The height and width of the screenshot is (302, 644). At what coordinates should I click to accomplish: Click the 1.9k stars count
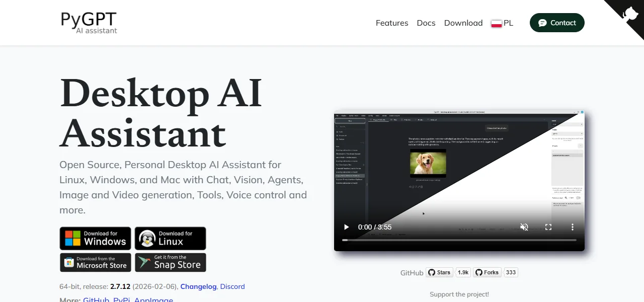pos(463,272)
